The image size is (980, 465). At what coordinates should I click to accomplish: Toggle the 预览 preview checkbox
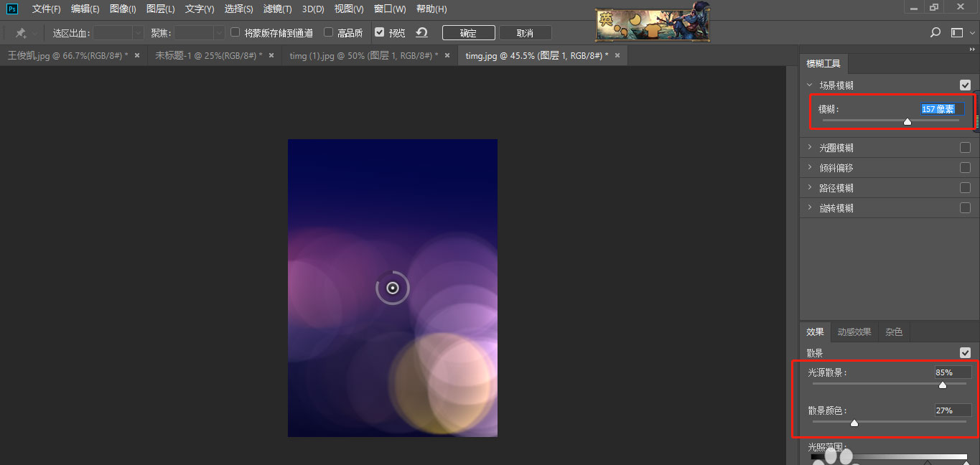[379, 32]
